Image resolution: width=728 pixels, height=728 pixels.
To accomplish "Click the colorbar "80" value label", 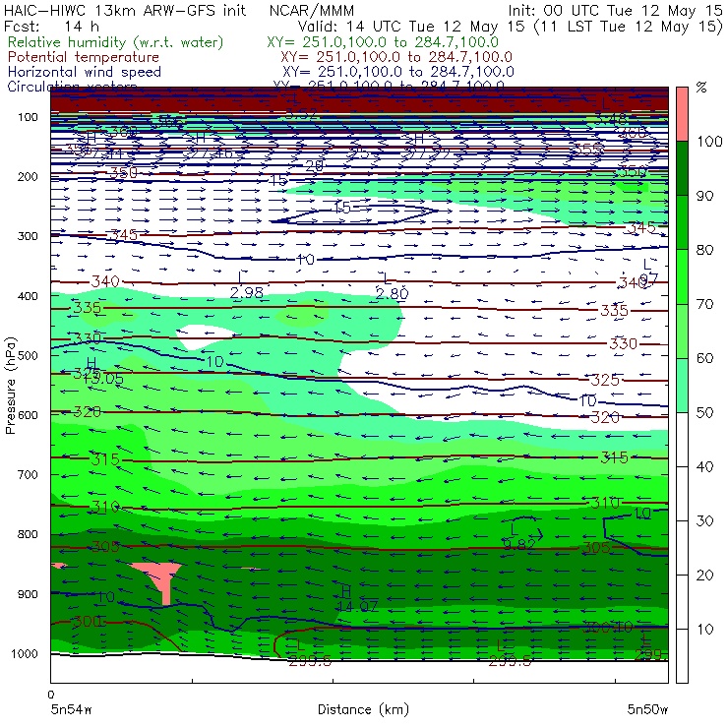I will [704, 250].
